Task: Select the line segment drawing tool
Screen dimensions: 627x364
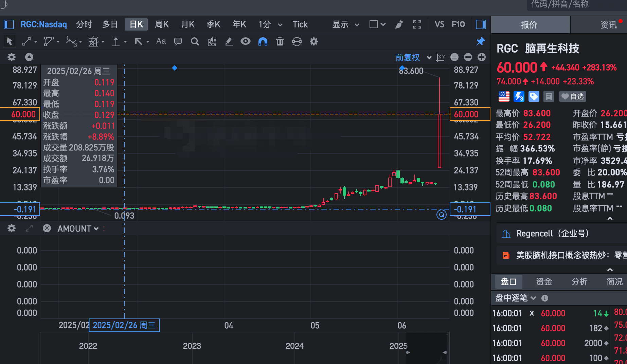Action: [x=27, y=41]
